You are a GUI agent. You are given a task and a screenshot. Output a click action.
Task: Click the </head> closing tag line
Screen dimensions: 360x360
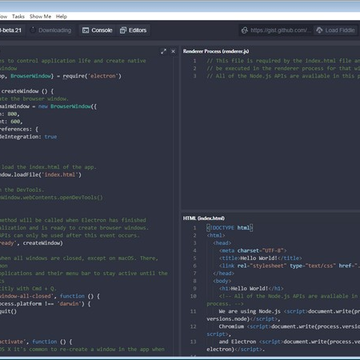tap(224, 273)
